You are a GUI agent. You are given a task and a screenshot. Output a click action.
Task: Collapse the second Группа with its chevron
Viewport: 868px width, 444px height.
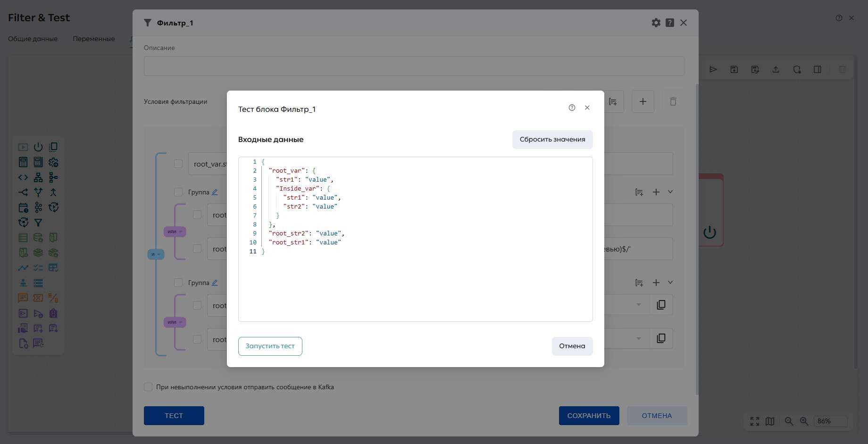click(670, 282)
